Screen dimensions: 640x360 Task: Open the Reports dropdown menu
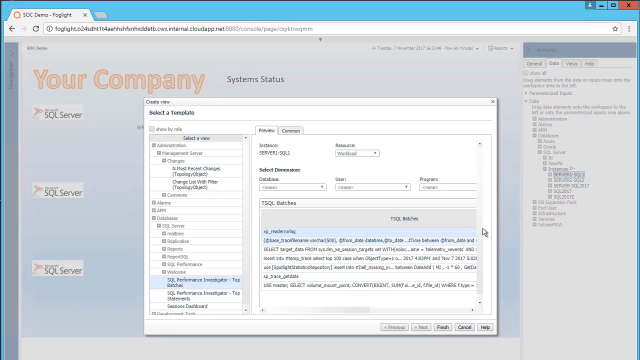(501, 48)
